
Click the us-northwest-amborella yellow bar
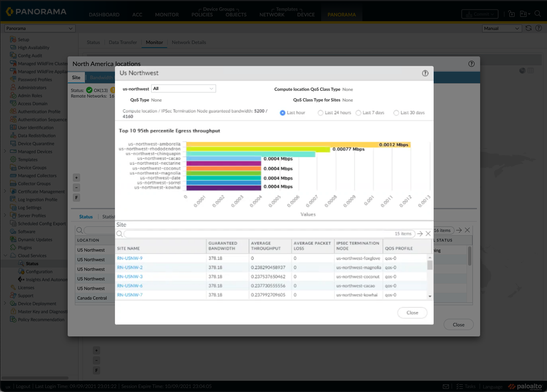[298, 144]
